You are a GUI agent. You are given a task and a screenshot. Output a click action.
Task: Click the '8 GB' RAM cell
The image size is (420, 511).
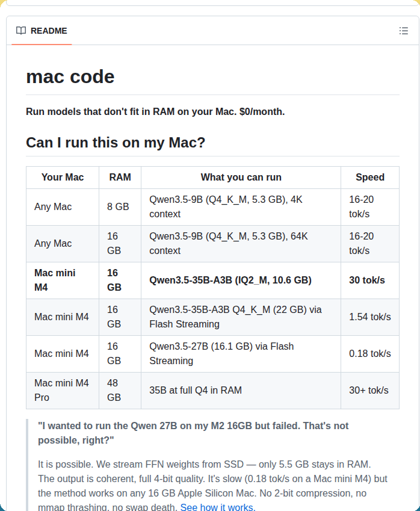click(x=120, y=207)
